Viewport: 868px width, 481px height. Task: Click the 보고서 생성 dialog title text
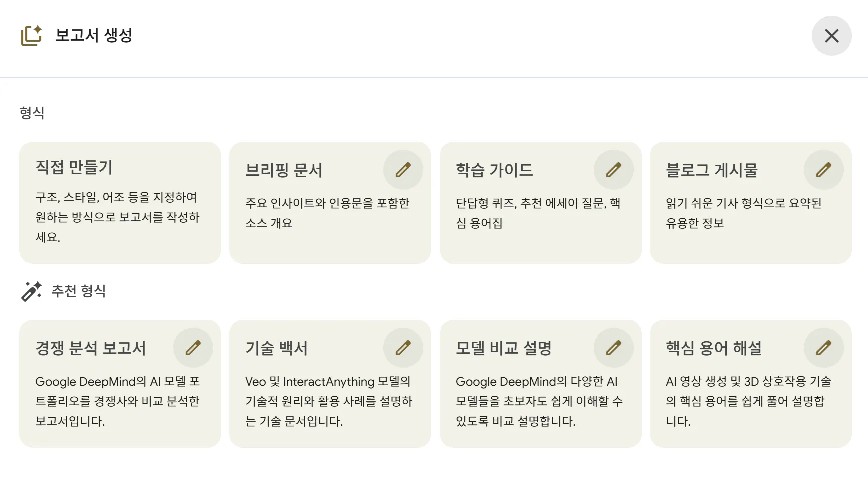(94, 35)
